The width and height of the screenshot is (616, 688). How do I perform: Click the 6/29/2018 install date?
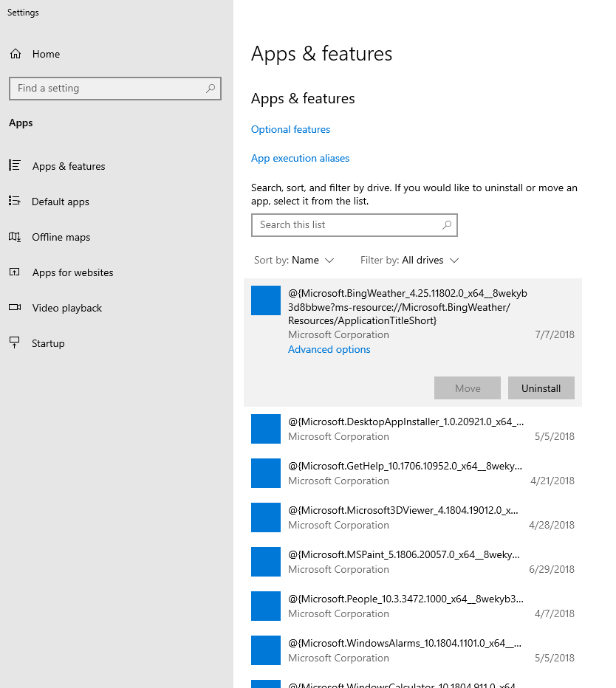coord(552,569)
